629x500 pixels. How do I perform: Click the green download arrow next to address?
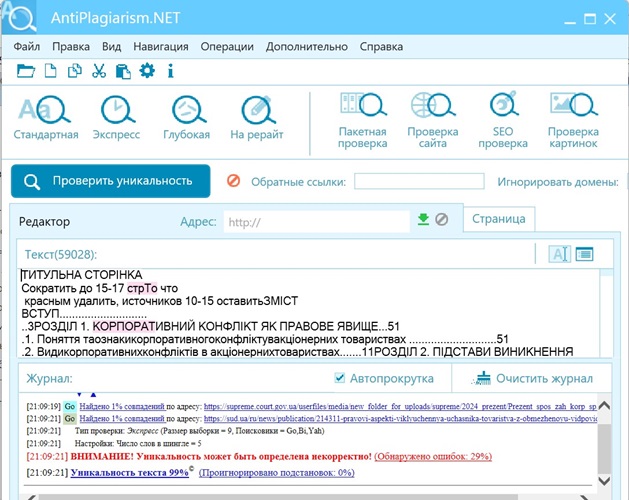click(423, 220)
